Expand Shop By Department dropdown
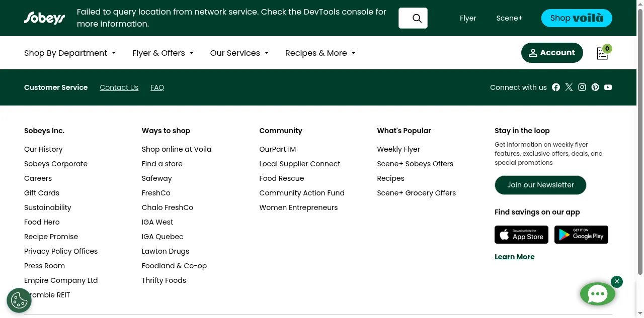Screen dimensions: 644x318 coord(70,53)
